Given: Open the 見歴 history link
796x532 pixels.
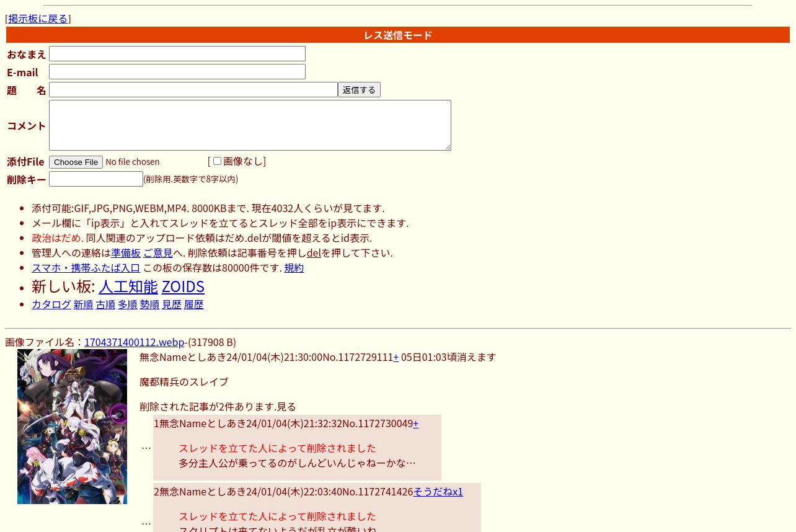Looking at the screenshot, I should 172,304.
